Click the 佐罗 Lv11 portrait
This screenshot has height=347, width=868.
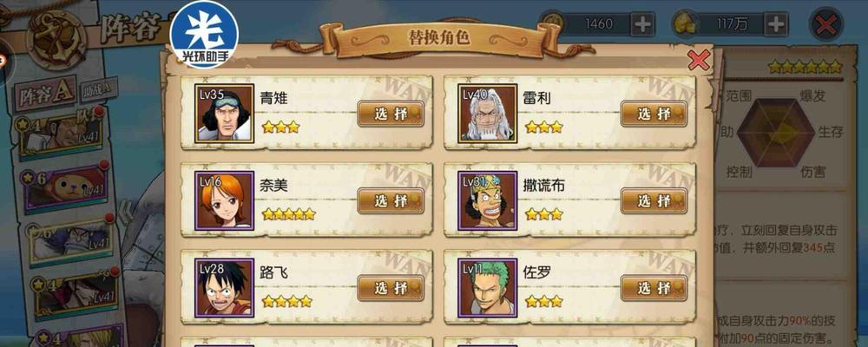point(488,288)
